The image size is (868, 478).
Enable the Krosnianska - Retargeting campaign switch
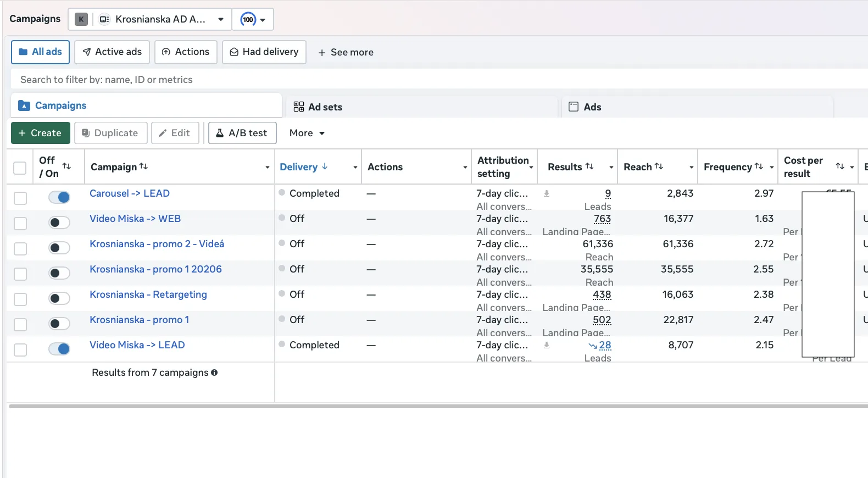coord(59,298)
